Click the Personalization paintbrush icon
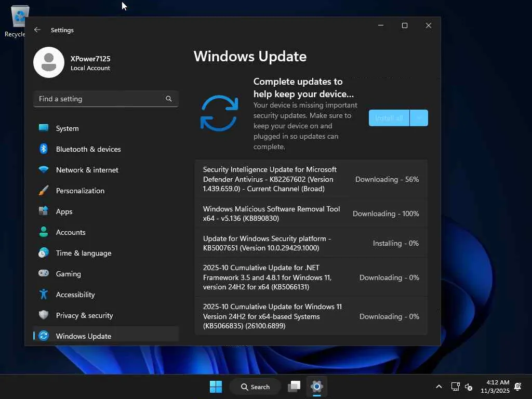The image size is (532, 399). (44, 190)
